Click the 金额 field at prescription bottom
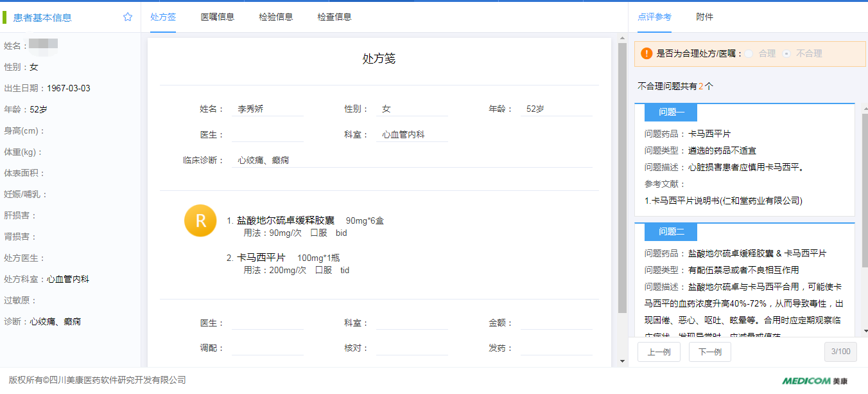The image size is (868, 394). pos(556,323)
